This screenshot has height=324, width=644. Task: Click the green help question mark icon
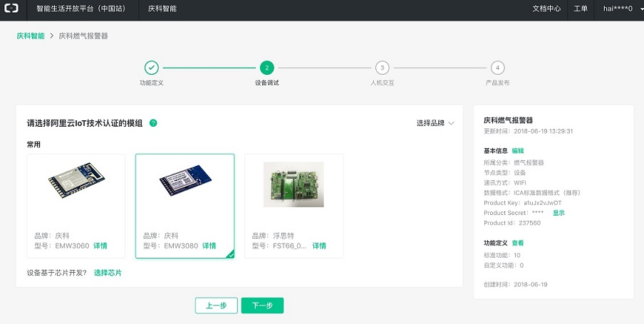[153, 122]
